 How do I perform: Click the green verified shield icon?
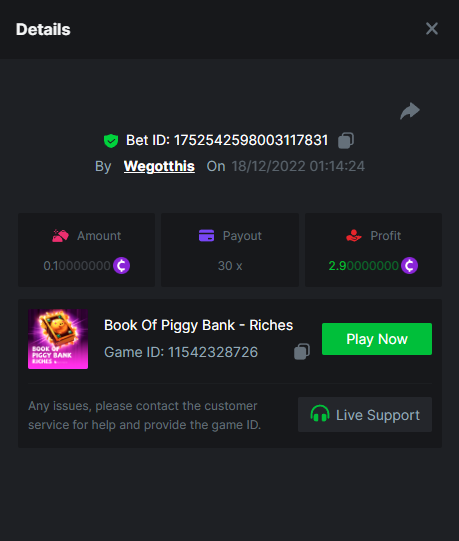coord(111,141)
